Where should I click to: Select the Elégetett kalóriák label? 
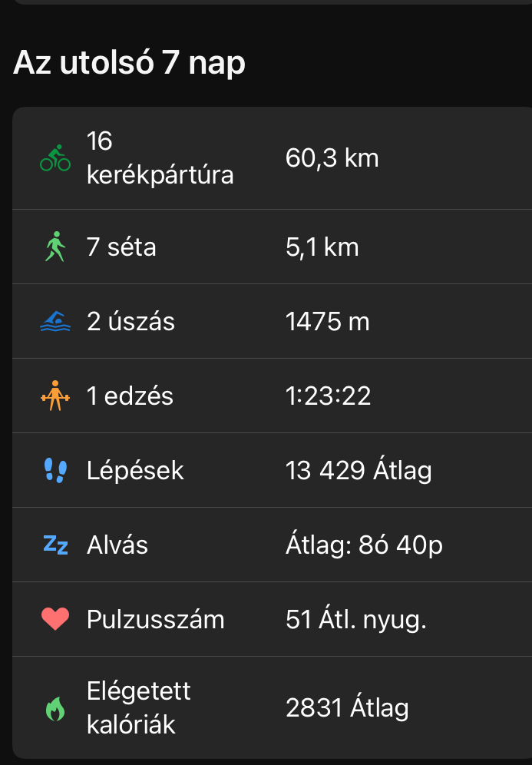(138, 708)
